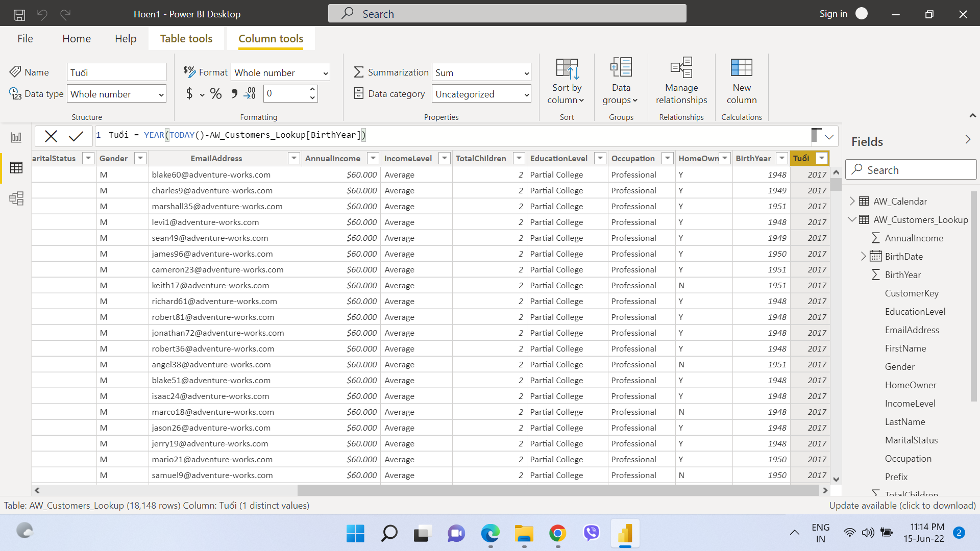Click horizontal scrollbar left arrow
The image size is (980, 551).
37,490
